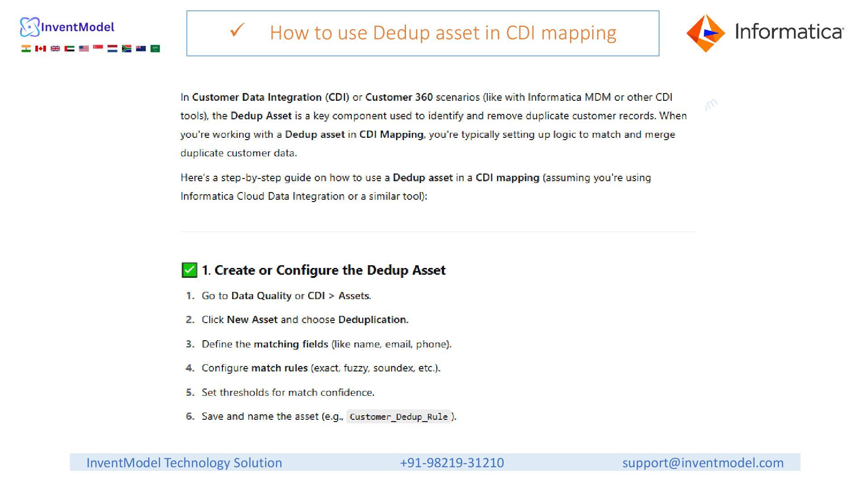Click the Singapore flag icon
868x488 pixels.
(98, 47)
